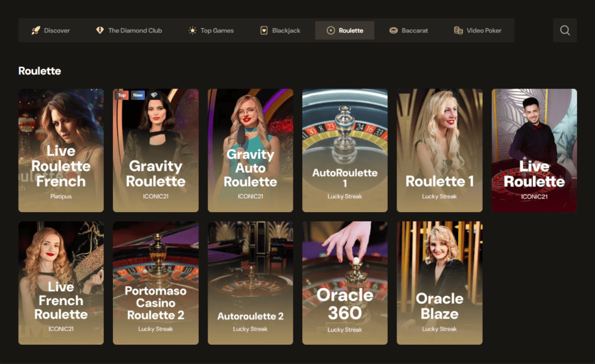Click the New badge on Gravity Roulette
595x364 pixels.
coord(138,95)
